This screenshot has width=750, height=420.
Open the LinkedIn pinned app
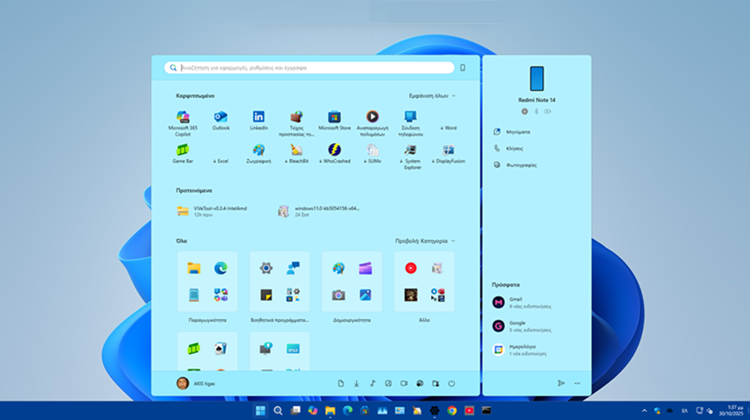(258, 121)
